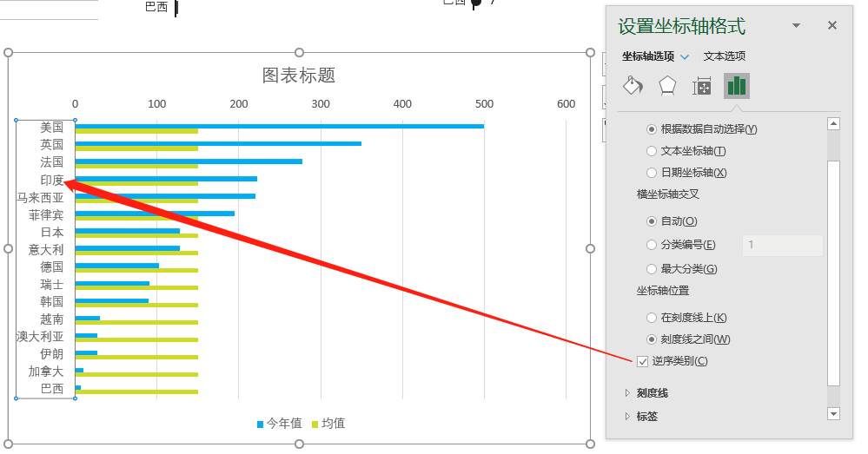This screenshot has height=454, width=868.
Task: Open the 坐标轴选项 dropdown chevron
Action: pyautogui.click(x=685, y=56)
